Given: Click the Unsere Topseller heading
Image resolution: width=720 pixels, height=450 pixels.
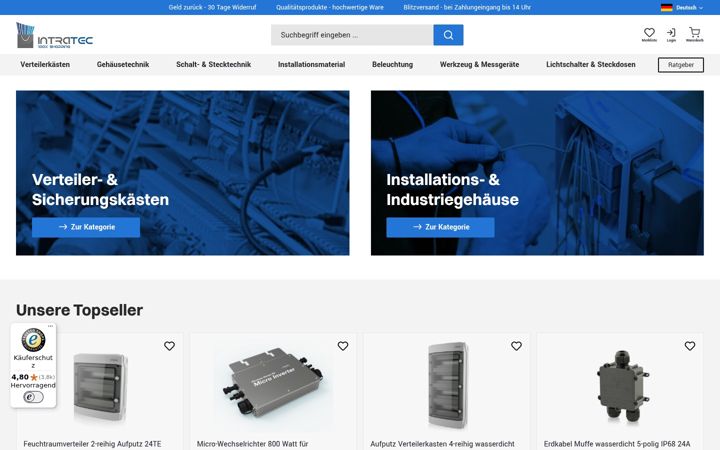Looking at the screenshot, I should click(79, 310).
